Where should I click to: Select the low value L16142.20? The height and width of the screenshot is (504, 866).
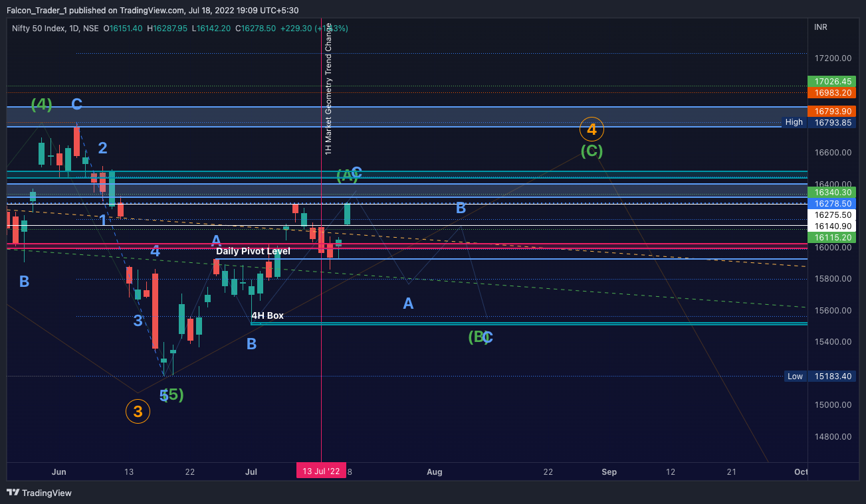tap(213, 28)
